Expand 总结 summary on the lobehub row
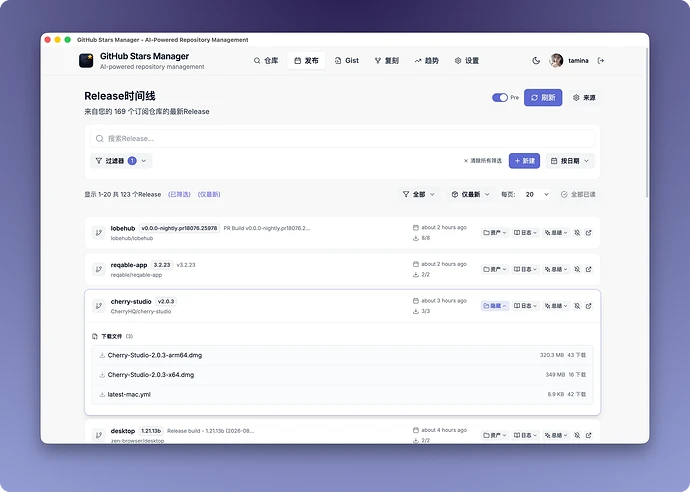Image resolution: width=690 pixels, height=492 pixels. [x=556, y=232]
